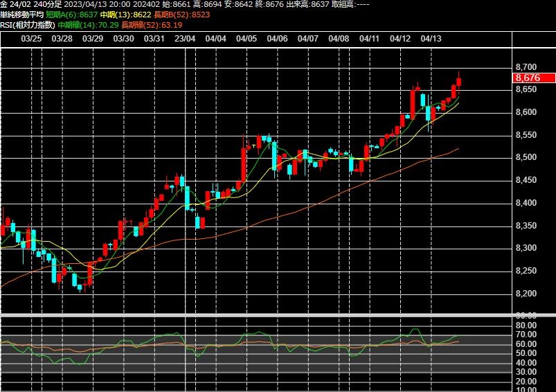This screenshot has height=392, width=556.
Task: Click the 03/31 date label
Action: 154,39
